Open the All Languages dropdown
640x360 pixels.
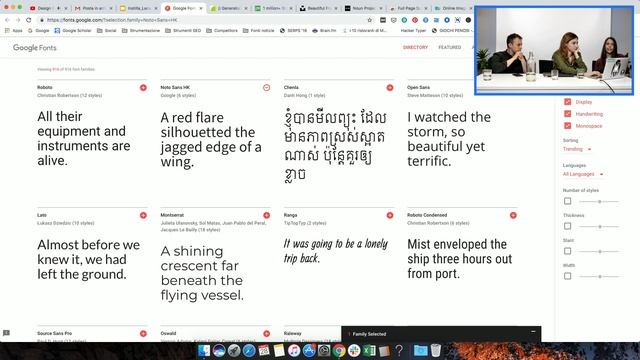tap(583, 174)
